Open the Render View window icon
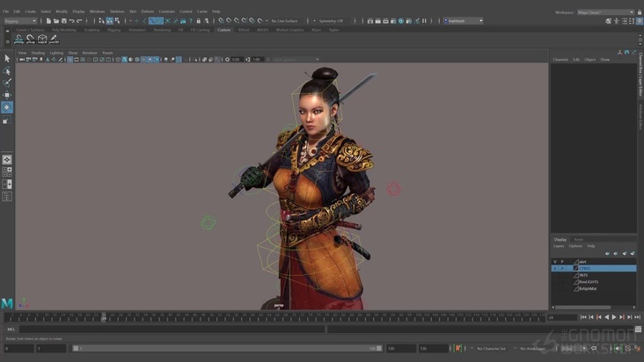This screenshot has width=644, height=362. tap(370, 21)
